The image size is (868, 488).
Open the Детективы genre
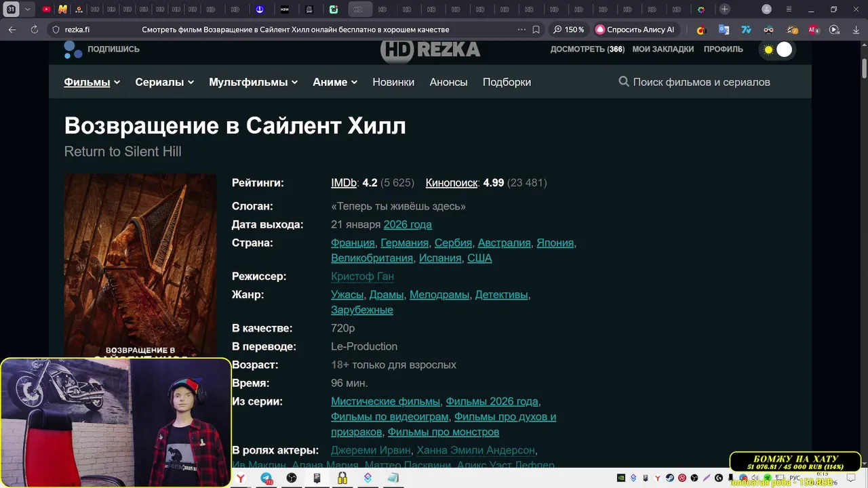[502, 295]
